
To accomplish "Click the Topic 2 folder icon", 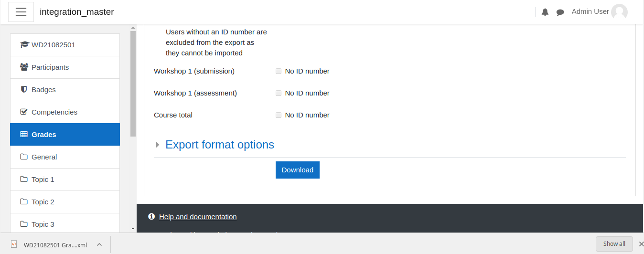I will click(24, 202).
